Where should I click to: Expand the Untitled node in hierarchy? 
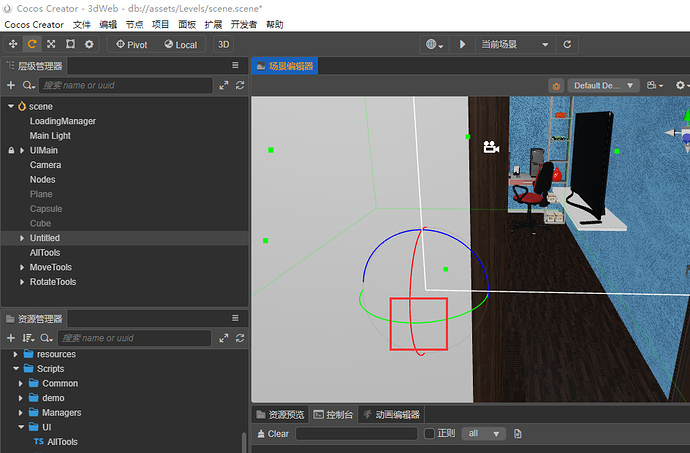pyautogui.click(x=22, y=238)
